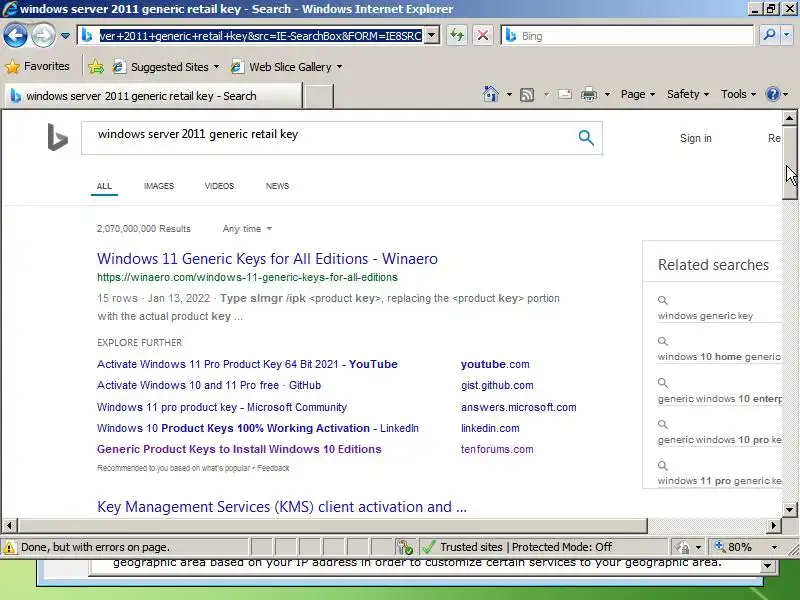Click the Add to Favorites Bar icon
Viewport: 800px width, 600px height.
pyautogui.click(x=95, y=67)
